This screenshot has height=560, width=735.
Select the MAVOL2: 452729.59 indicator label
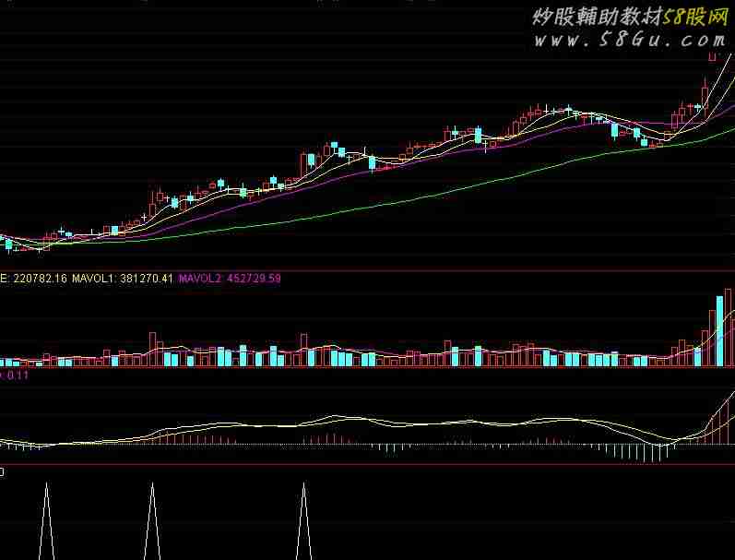click(x=230, y=278)
